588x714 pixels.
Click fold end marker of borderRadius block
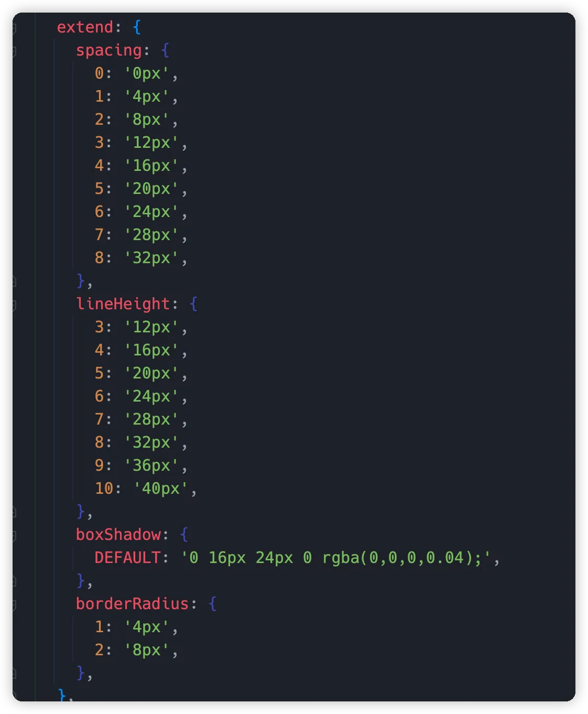click(x=14, y=674)
